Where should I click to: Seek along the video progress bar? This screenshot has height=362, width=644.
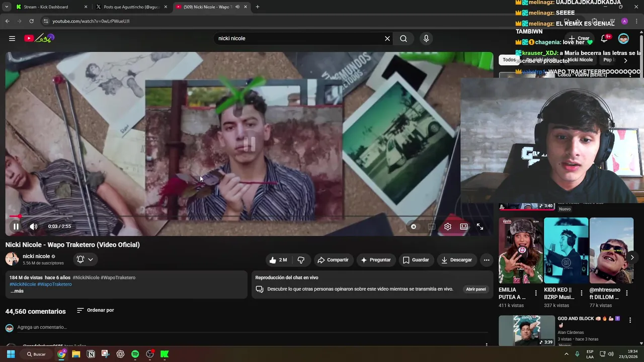click(249, 216)
